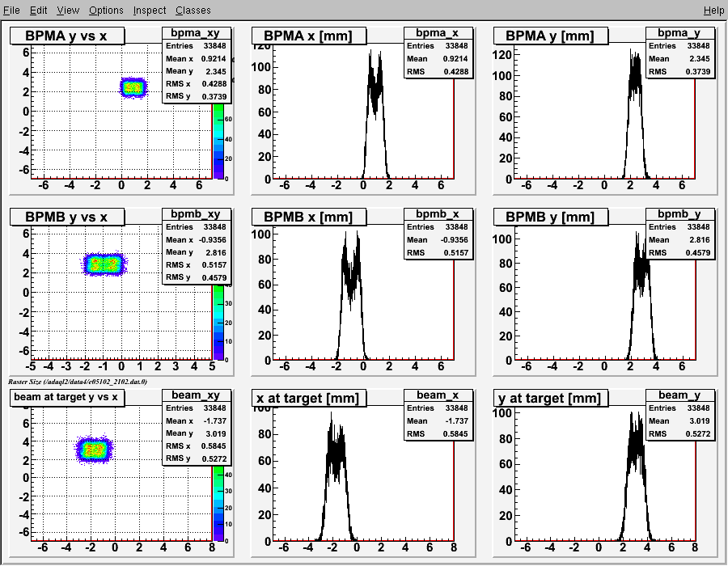The width and height of the screenshot is (728, 566).
Task: Click the 'y at target [mm]' title
Action: pos(550,398)
